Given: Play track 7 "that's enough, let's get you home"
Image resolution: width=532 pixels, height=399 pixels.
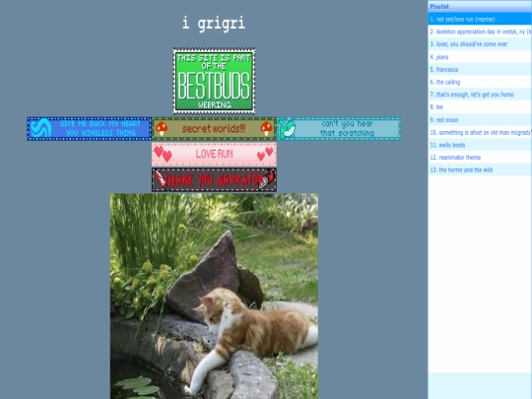Looking at the screenshot, I should click(480, 95).
